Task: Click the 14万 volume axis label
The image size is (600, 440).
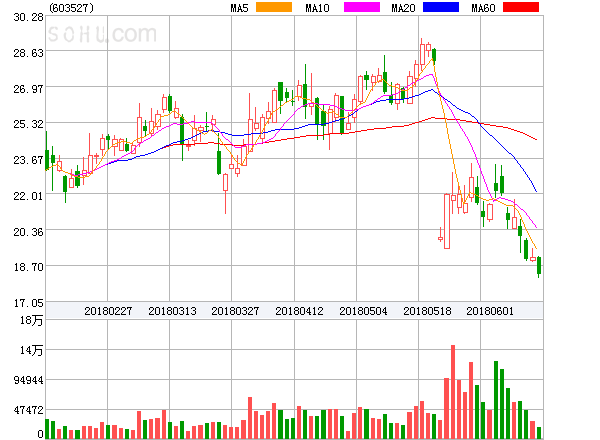Action: point(31,350)
